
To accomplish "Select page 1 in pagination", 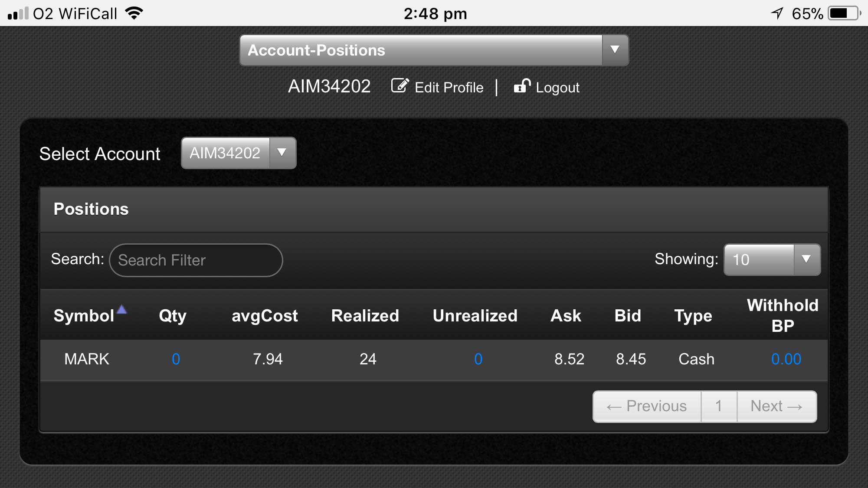I will [719, 406].
